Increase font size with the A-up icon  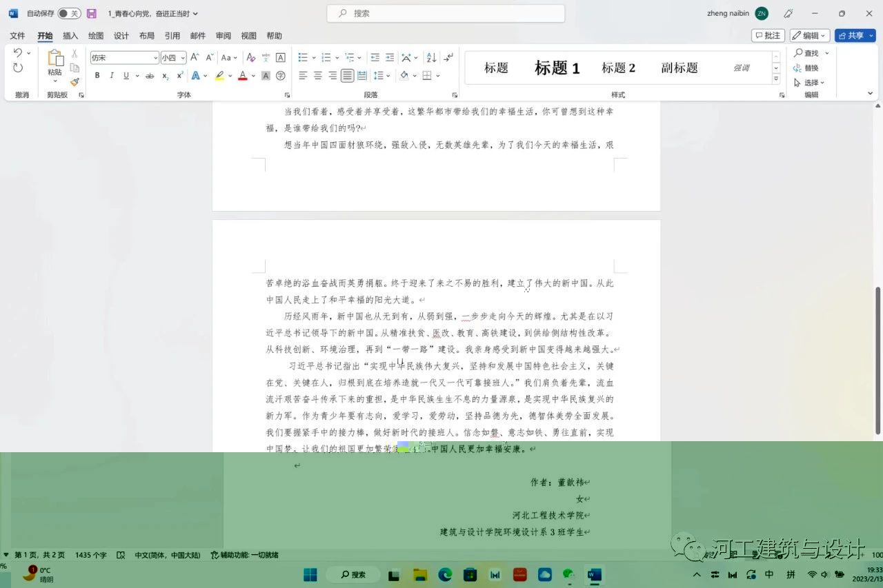[195, 58]
